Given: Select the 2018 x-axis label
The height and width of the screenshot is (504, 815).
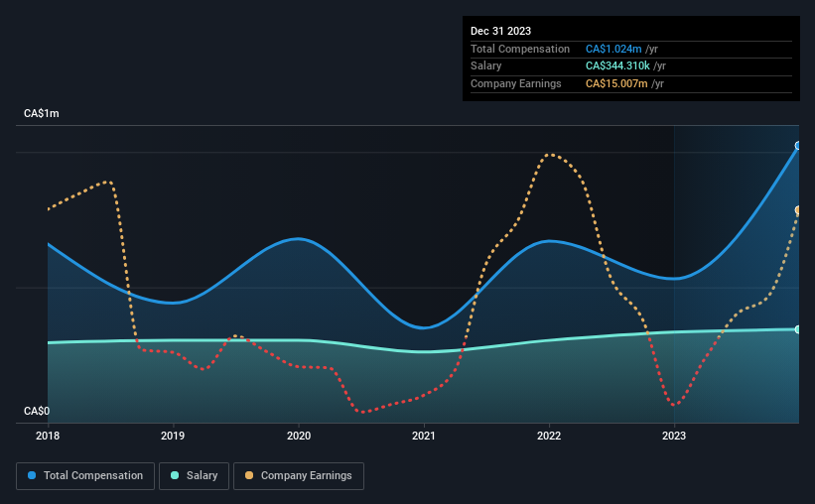Looking at the screenshot, I should pyautogui.click(x=48, y=436).
